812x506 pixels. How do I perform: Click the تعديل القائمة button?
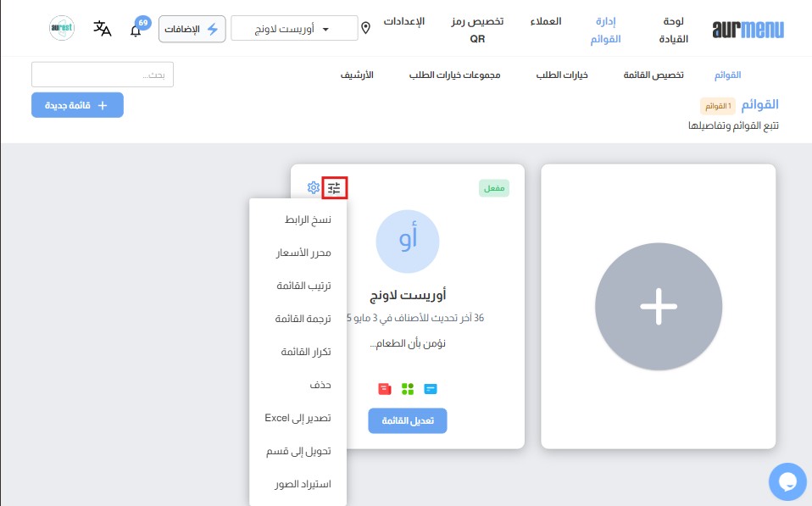[407, 421]
